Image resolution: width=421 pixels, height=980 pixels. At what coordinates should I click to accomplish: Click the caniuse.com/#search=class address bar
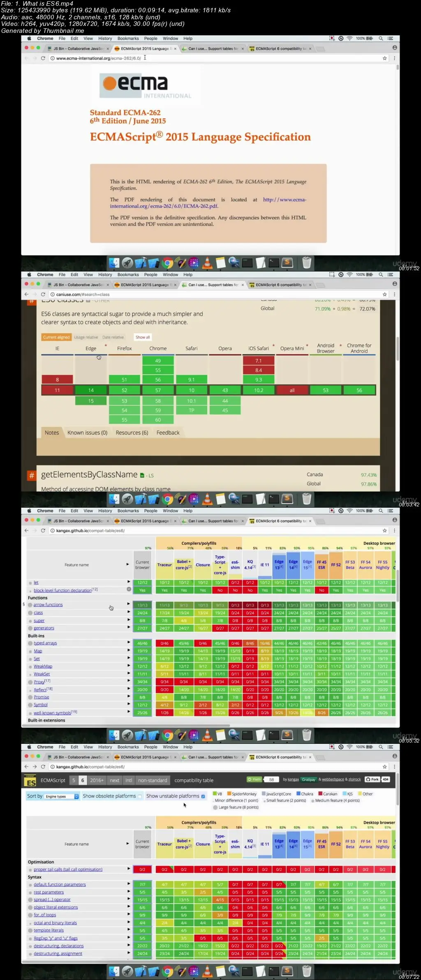click(214, 294)
